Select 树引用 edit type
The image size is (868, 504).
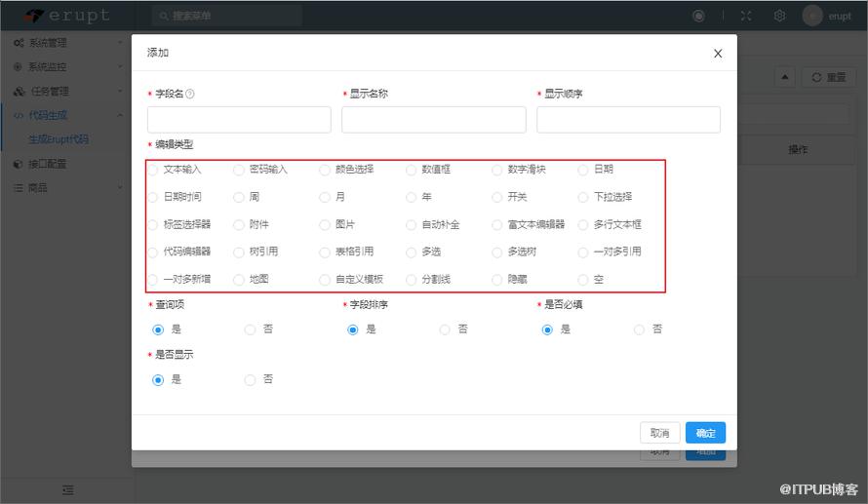(x=239, y=252)
